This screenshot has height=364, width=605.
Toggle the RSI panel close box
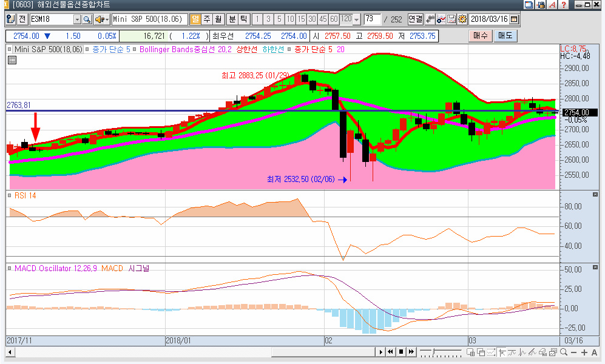(x=595, y=194)
